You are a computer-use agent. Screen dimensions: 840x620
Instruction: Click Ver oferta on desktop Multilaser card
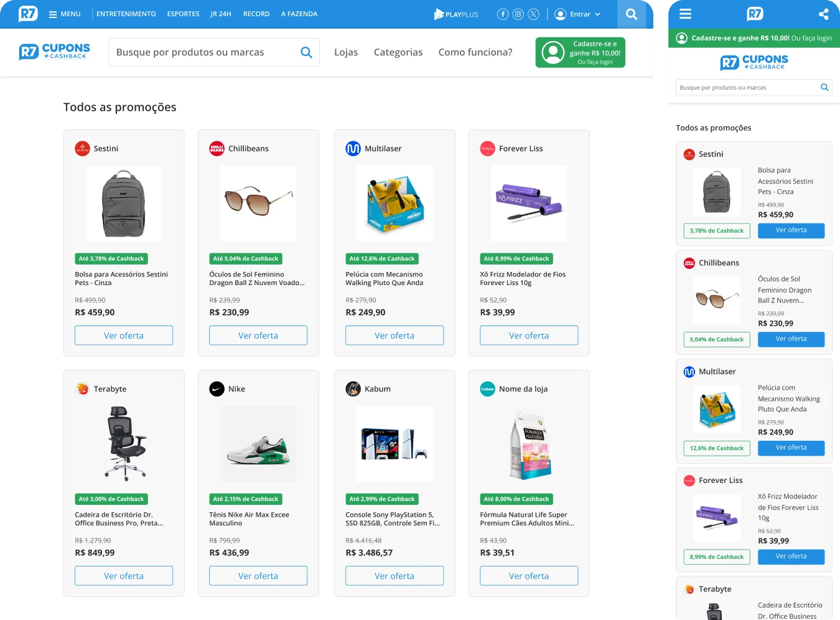pyautogui.click(x=394, y=336)
